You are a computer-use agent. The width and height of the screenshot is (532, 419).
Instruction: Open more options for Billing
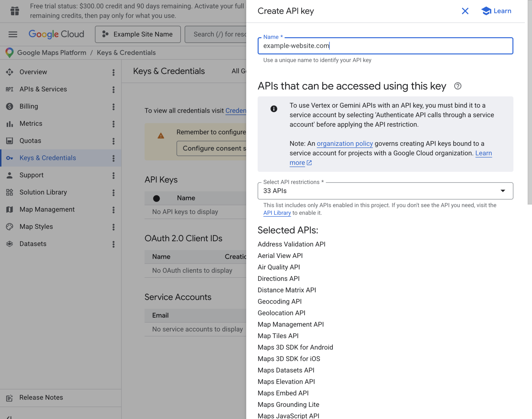114,107
